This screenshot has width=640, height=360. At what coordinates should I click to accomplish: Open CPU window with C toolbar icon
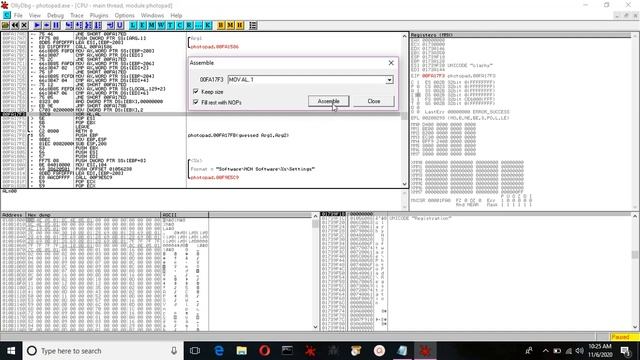[x=180, y=25]
